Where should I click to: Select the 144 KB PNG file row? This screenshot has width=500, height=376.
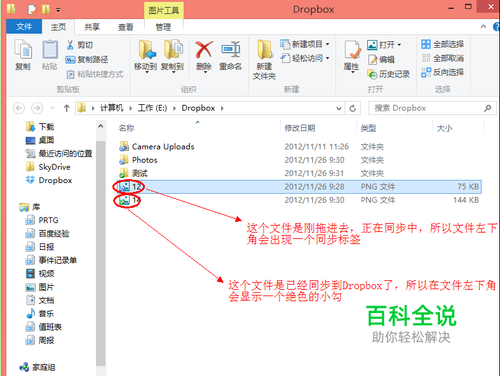coord(298,200)
